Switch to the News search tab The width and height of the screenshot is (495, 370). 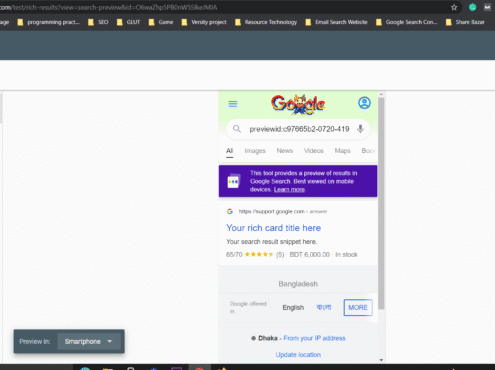point(285,151)
